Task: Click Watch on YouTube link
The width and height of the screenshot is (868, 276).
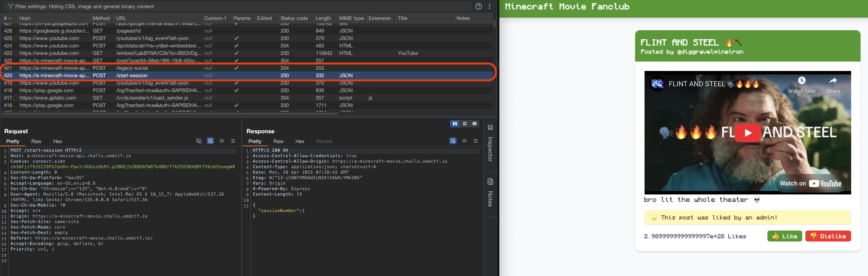Action: (x=810, y=183)
